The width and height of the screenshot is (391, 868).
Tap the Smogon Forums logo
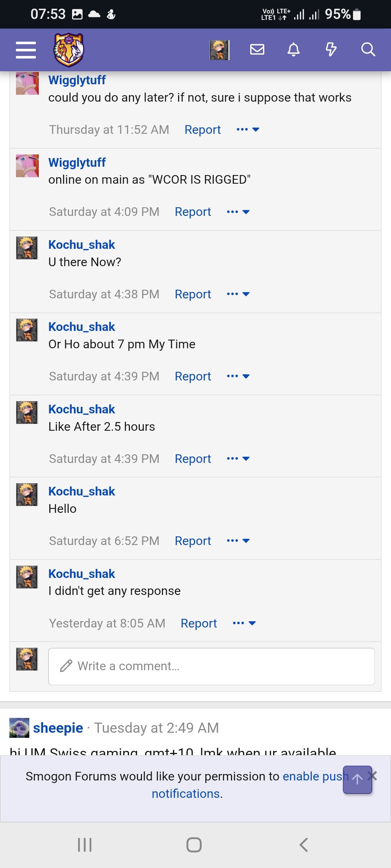point(69,50)
